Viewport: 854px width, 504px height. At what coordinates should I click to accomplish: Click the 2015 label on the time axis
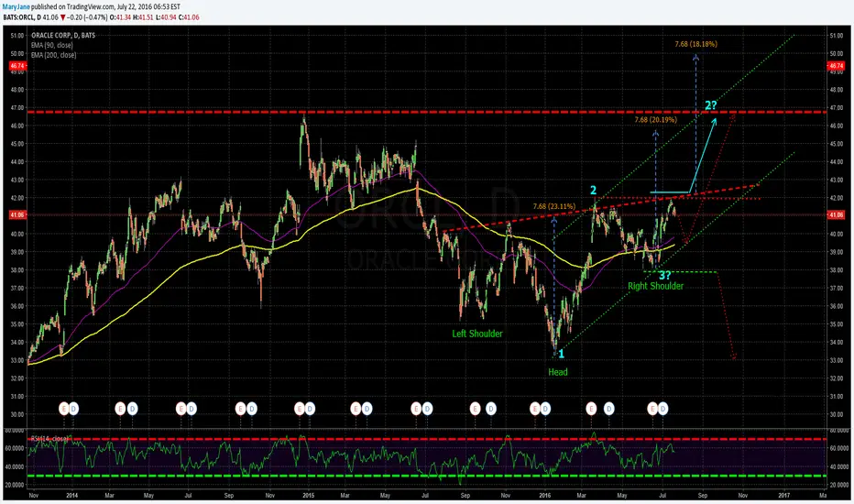click(x=308, y=495)
